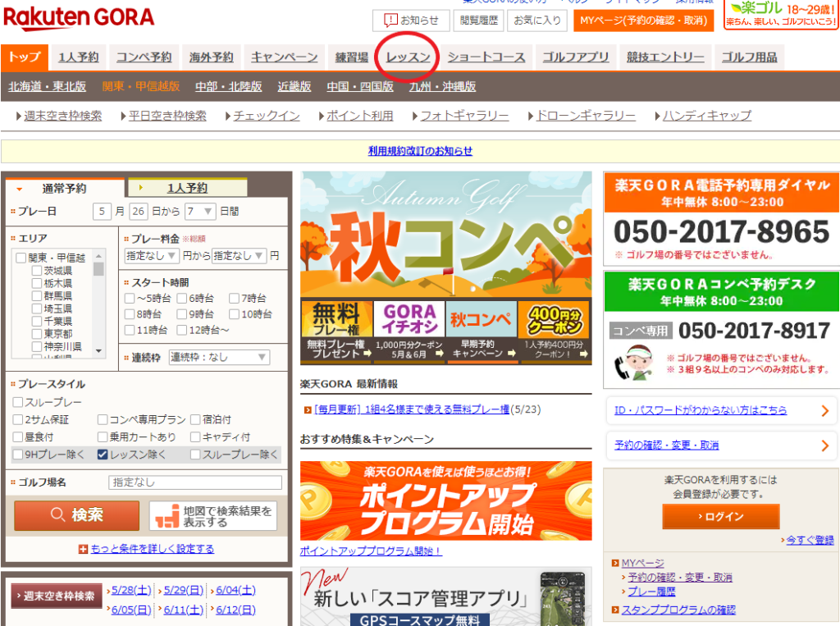Select the 北海道・東北版 region link
The width and height of the screenshot is (840, 626).
[x=47, y=87]
